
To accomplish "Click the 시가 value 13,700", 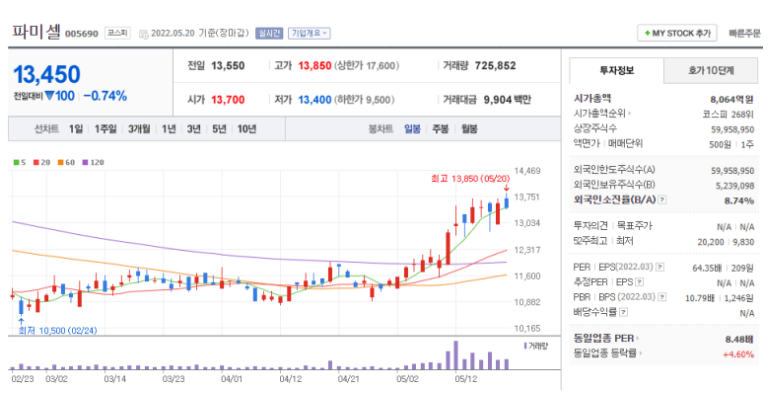I will [x=228, y=100].
